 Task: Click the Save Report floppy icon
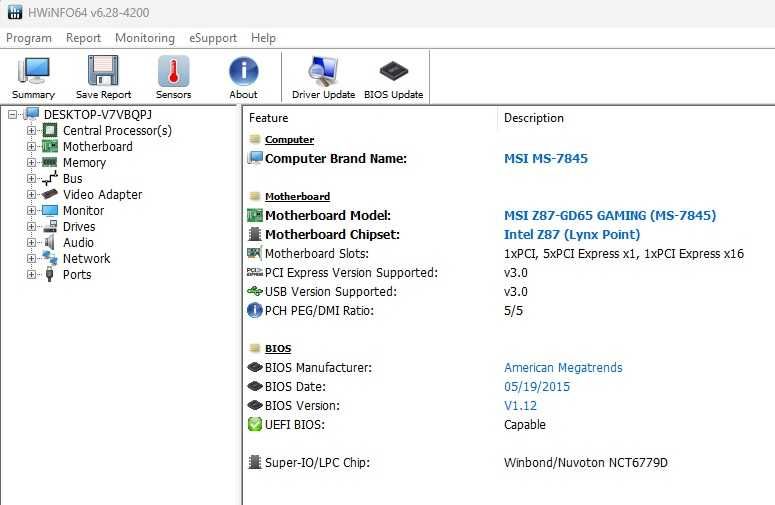tap(103, 71)
